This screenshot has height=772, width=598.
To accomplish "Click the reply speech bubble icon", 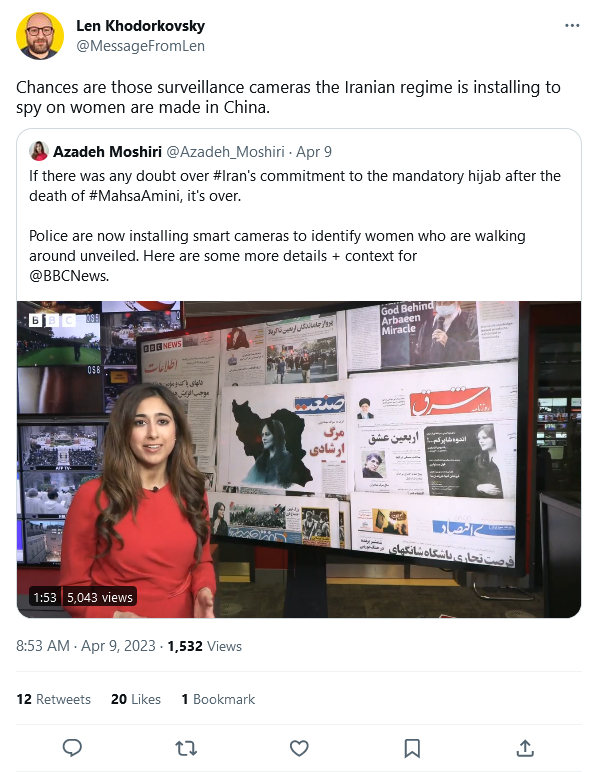I will tap(72, 748).
